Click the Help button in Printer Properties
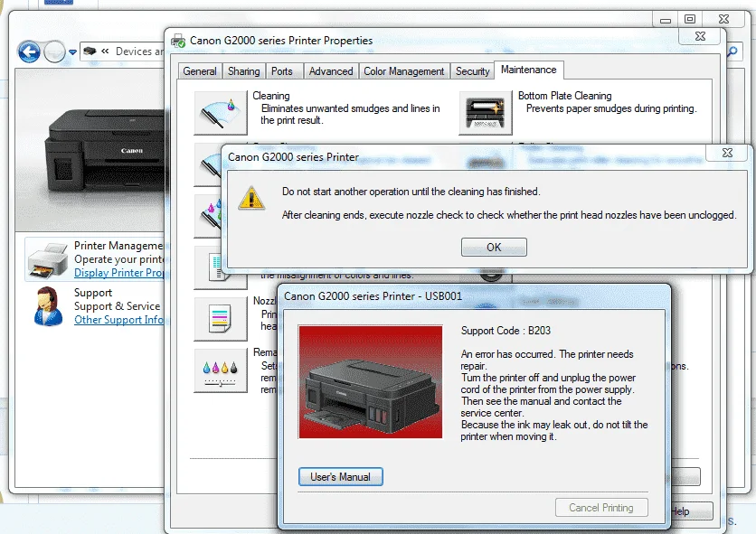 [x=692, y=511]
